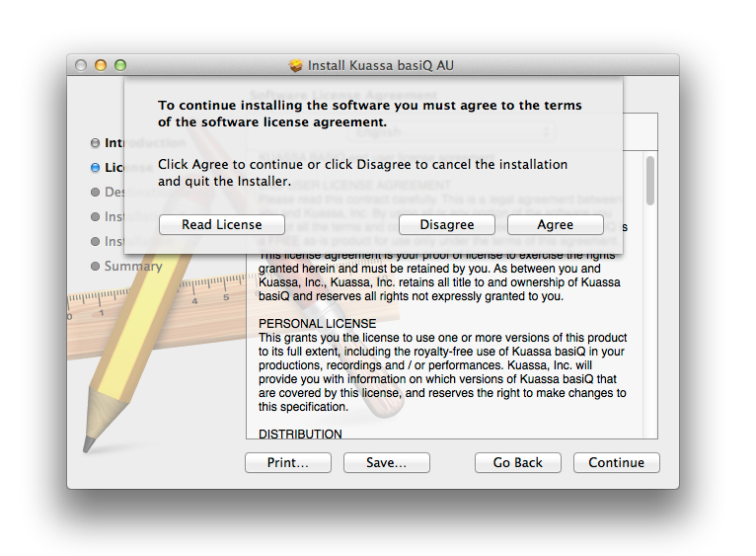Click the Save… button
Screen dimensions: 756x556
point(386,462)
